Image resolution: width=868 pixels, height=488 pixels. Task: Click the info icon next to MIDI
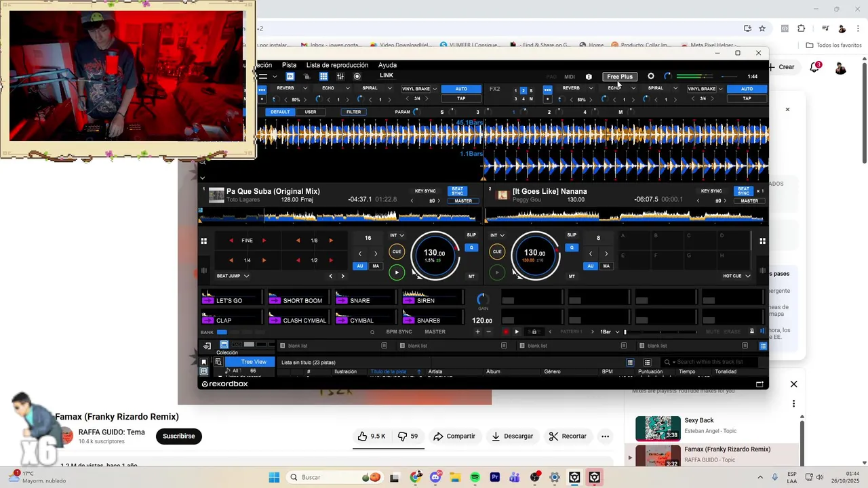[x=589, y=77]
